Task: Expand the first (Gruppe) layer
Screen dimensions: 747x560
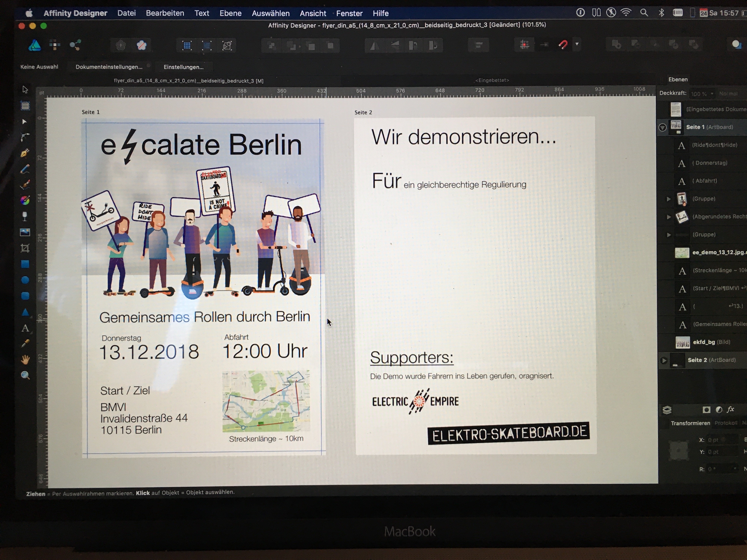Action: [x=668, y=199]
